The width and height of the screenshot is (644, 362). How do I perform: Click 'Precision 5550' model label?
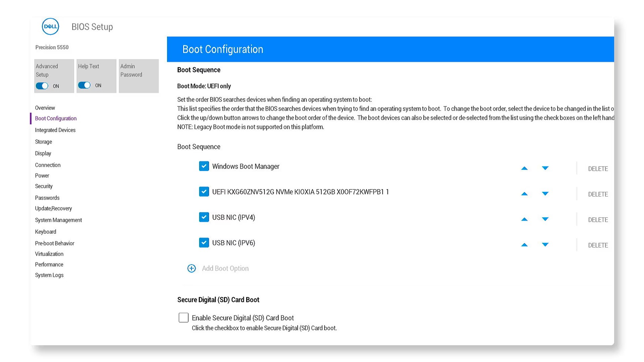pyautogui.click(x=52, y=47)
